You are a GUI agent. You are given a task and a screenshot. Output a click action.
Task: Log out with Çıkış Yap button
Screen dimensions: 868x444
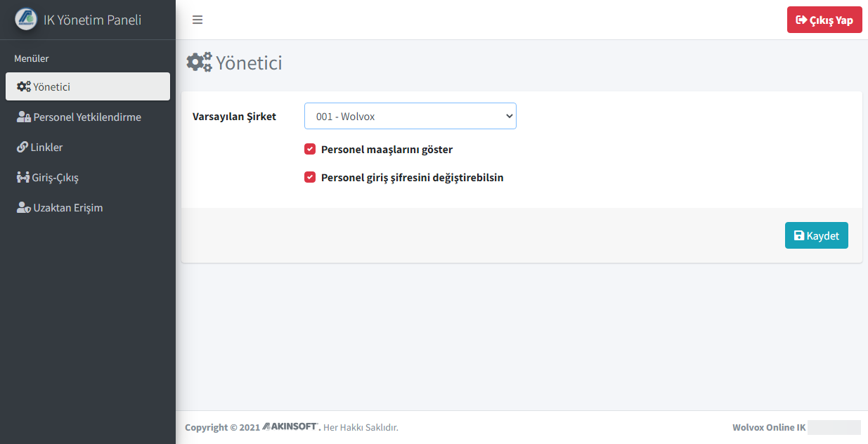click(x=824, y=20)
